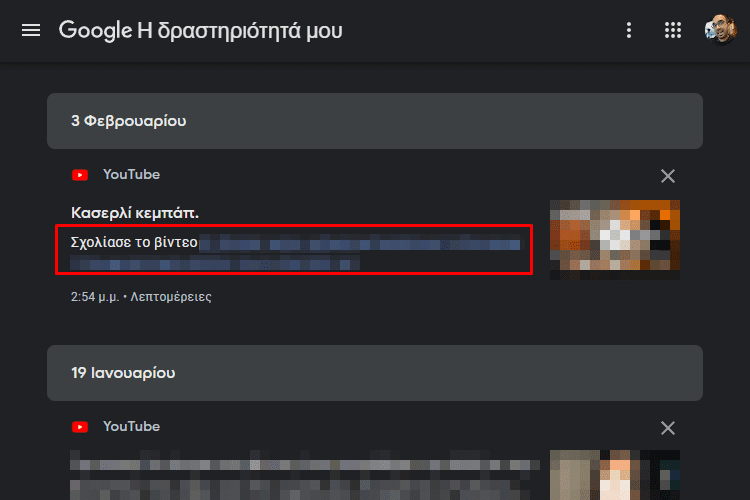Open the Κασερλί κεμπάπ video thumbnail

coord(615,240)
